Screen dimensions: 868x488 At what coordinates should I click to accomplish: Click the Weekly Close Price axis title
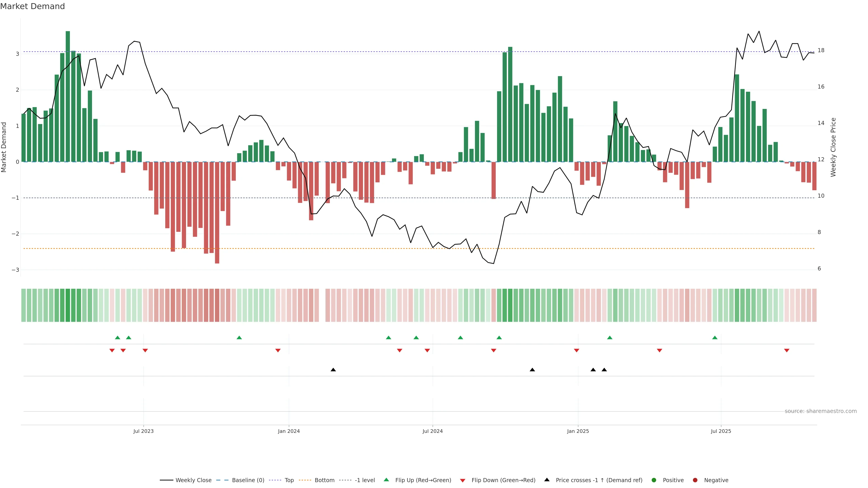click(x=833, y=147)
